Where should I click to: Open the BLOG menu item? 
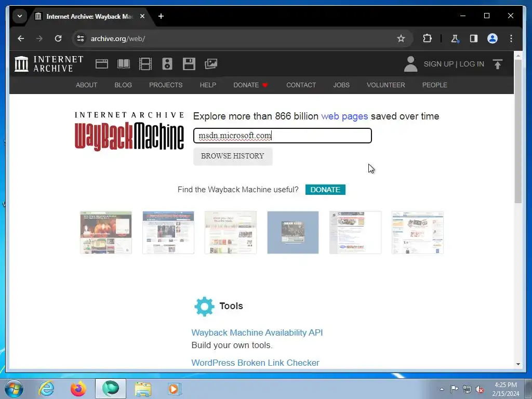[123, 85]
